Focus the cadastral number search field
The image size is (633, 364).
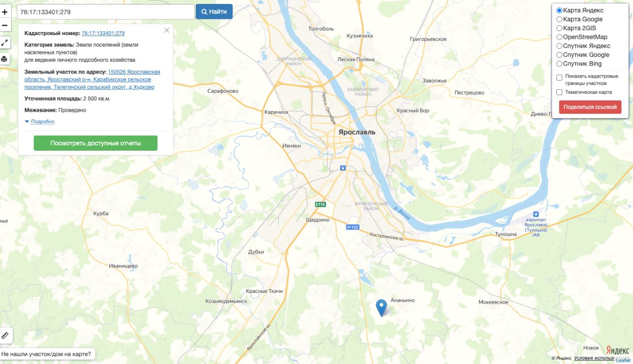tap(106, 12)
